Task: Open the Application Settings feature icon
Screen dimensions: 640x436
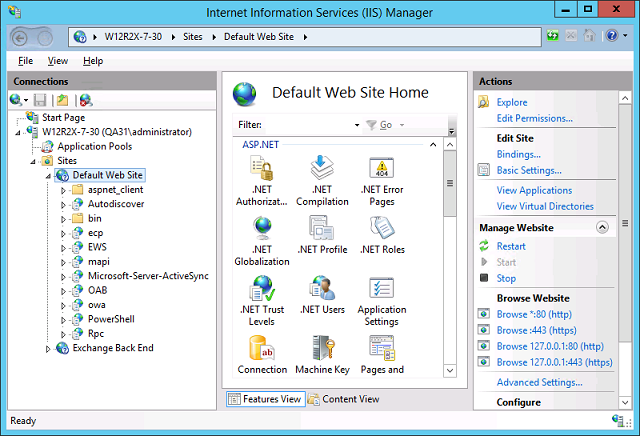Action: click(x=381, y=290)
